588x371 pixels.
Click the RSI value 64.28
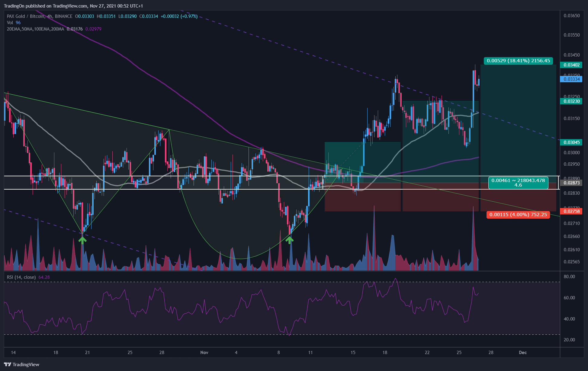coord(44,277)
